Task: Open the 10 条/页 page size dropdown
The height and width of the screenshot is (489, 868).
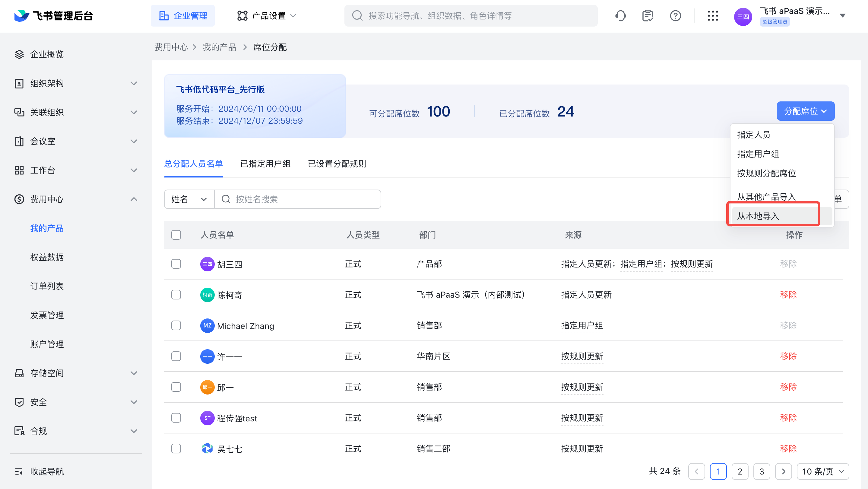Action: coord(822,471)
